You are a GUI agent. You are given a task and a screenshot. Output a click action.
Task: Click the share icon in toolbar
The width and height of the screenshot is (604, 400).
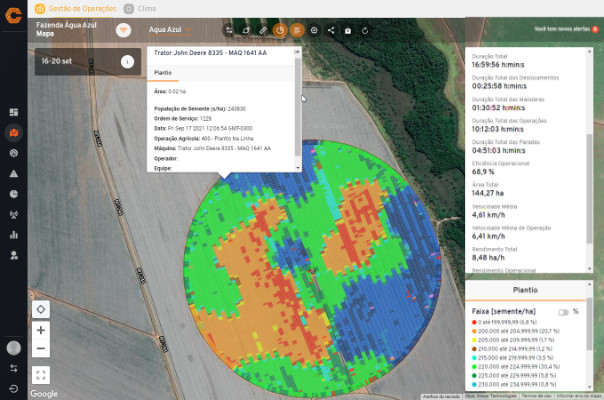click(331, 30)
